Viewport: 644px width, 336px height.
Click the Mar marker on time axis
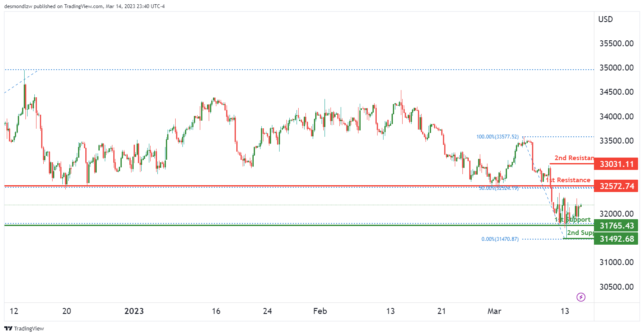[x=494, y=311]
